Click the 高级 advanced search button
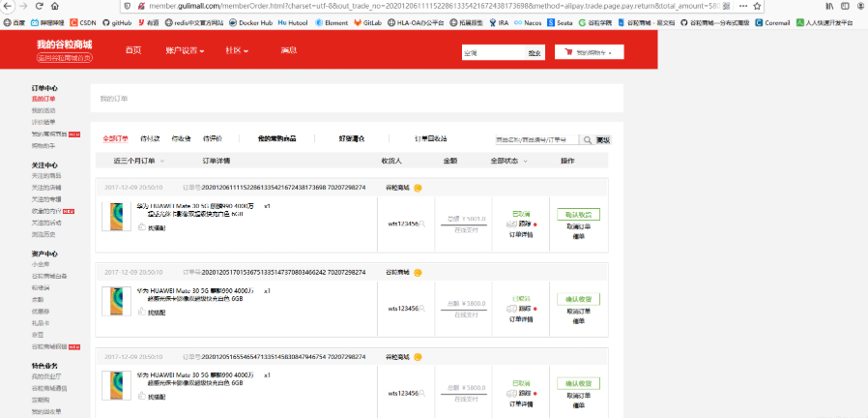 click(603, 140)
